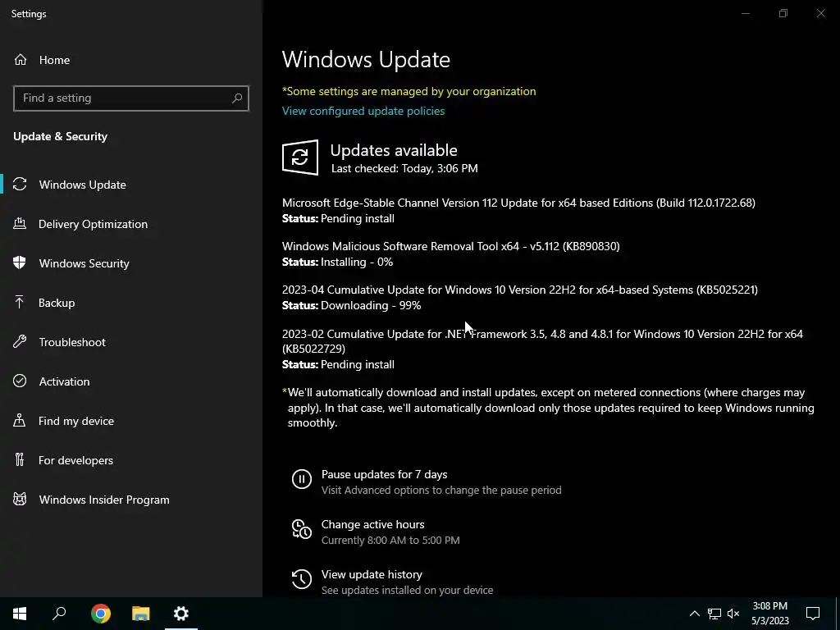The image size is (840, 630).
Task: Click the For developers tools icon
Action: click(x=20, y=459)
